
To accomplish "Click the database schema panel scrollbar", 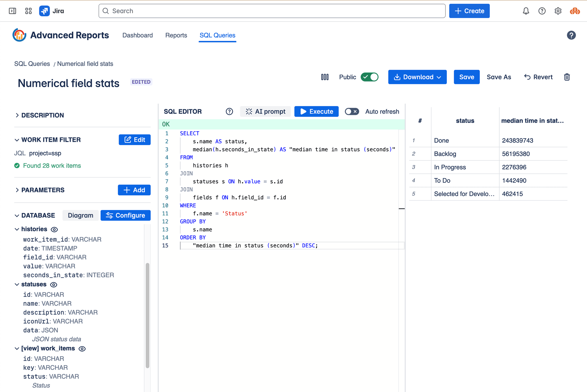I will 147,315.
